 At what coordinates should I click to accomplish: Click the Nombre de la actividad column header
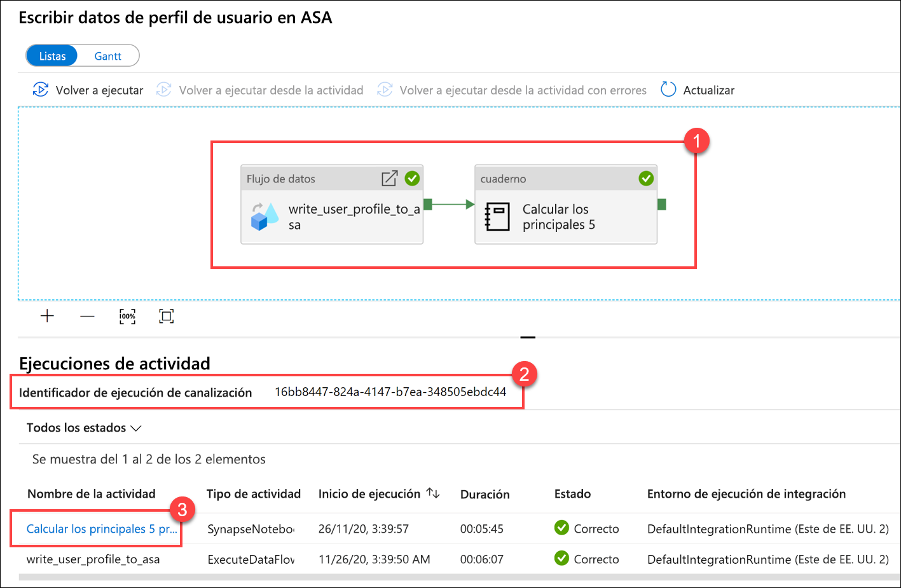click(92, 494)
